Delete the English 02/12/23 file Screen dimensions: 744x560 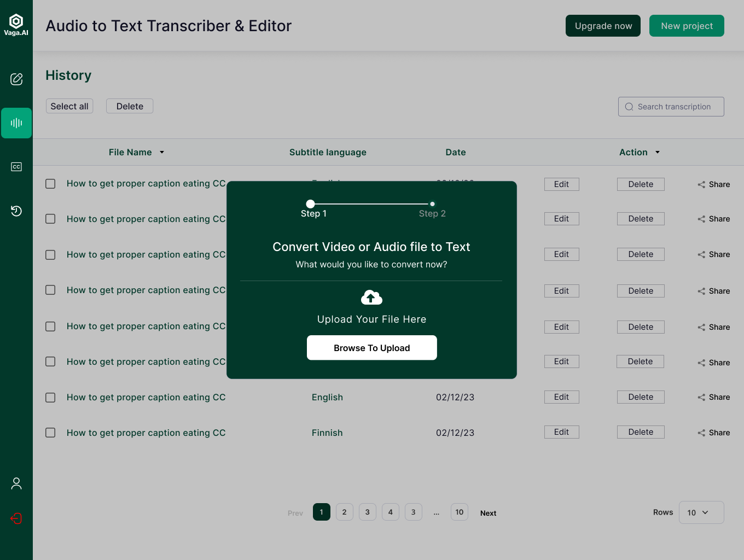[x=641, y=397]
